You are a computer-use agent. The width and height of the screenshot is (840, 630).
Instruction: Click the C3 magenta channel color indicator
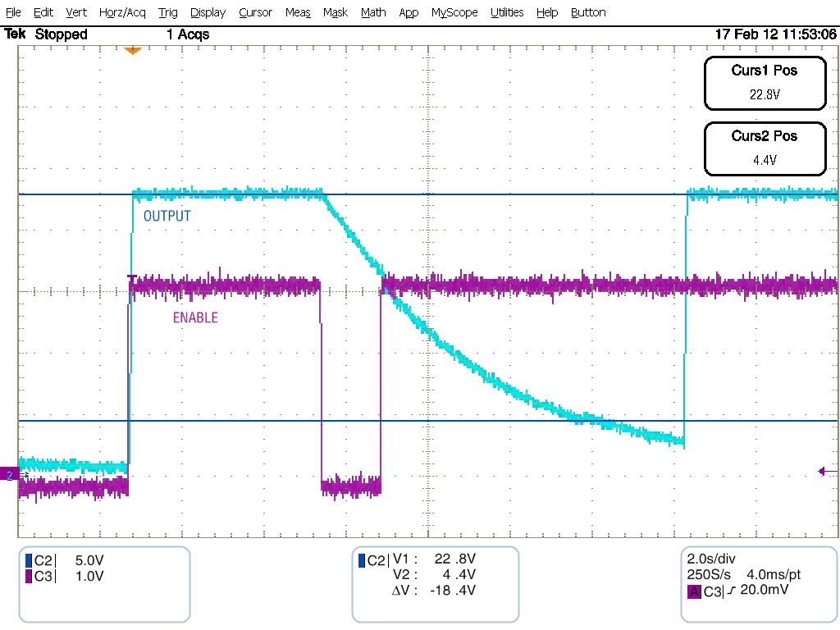coord(29,577)
